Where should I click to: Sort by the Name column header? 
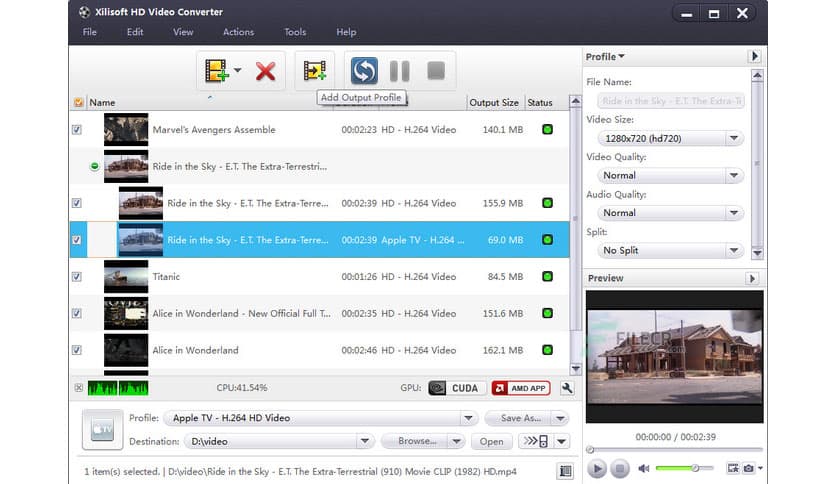[x=102, y=102]
